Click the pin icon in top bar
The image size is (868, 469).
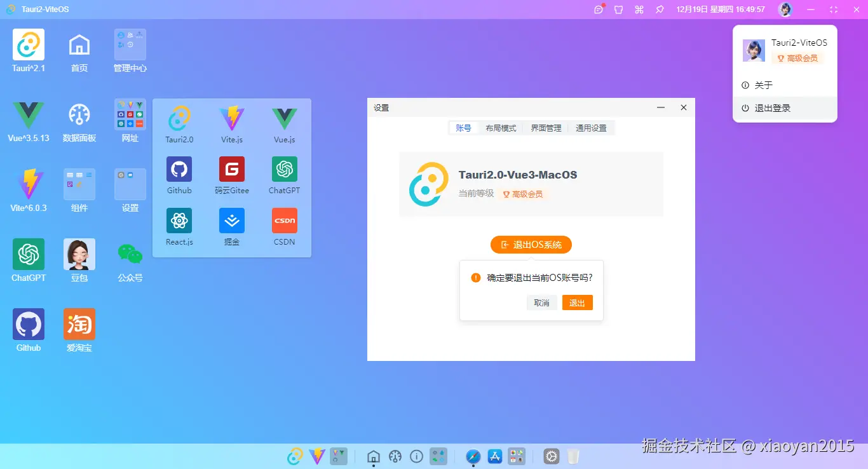tap(660, 10)
